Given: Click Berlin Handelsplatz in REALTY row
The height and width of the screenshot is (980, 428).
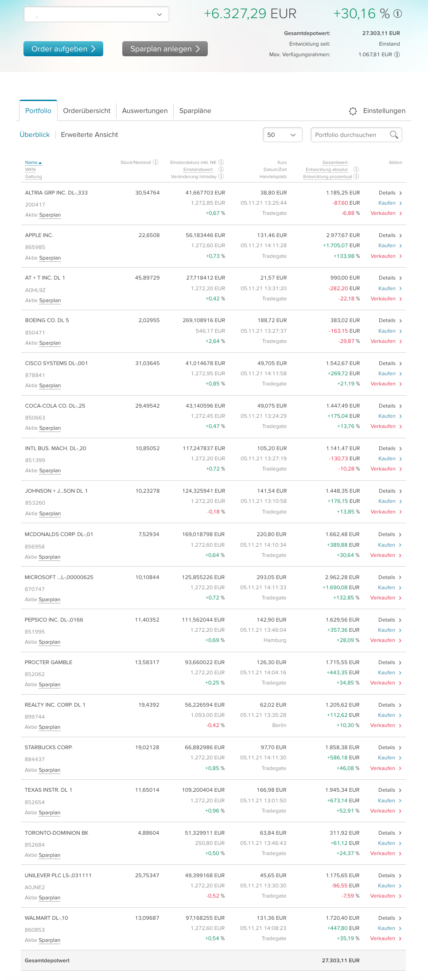Looking at the screenshot, I should (x=279, y=725).
